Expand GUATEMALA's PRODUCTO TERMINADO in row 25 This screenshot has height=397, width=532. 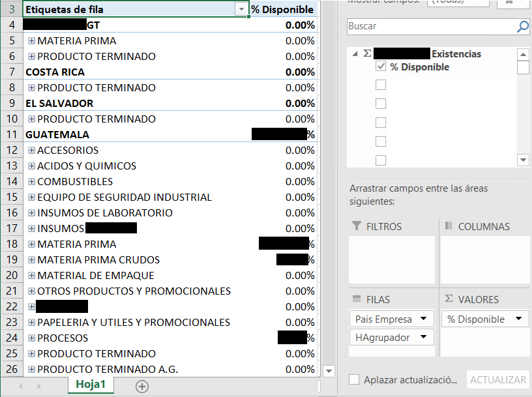(x=31, y=353)
